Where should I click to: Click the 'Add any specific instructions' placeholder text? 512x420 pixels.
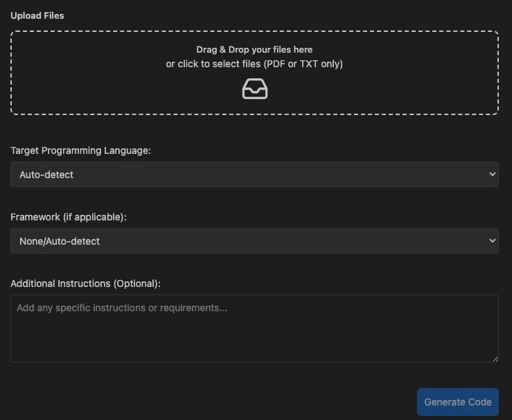coord(83,308)
